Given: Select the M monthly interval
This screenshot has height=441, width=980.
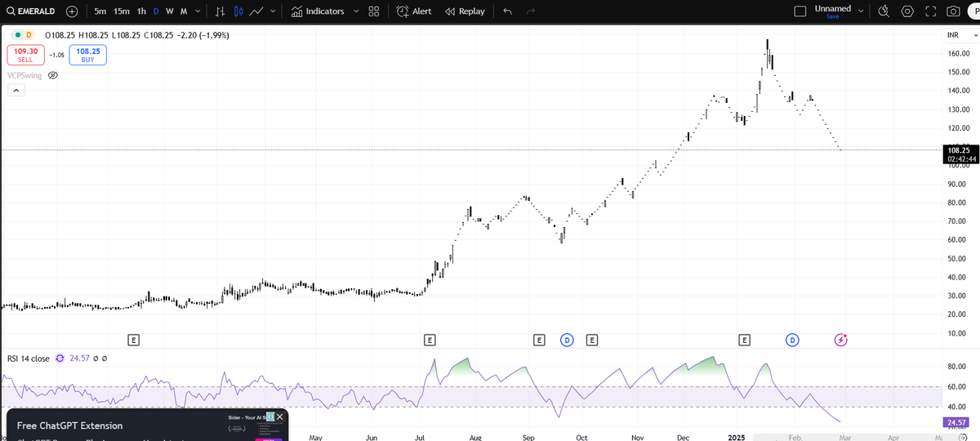Looking at the screenshot, I should pos(183,11).
